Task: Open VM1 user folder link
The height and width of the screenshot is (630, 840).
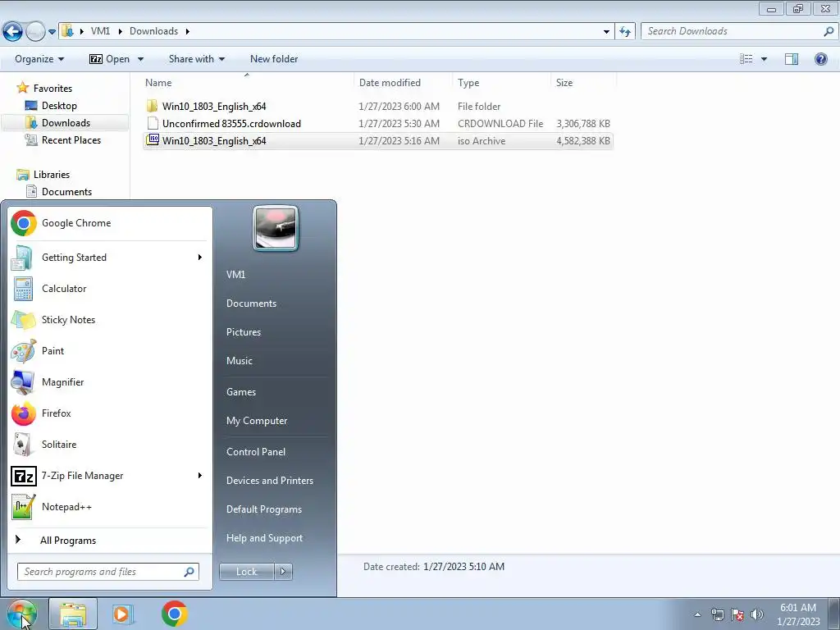Action: point(235,274)
